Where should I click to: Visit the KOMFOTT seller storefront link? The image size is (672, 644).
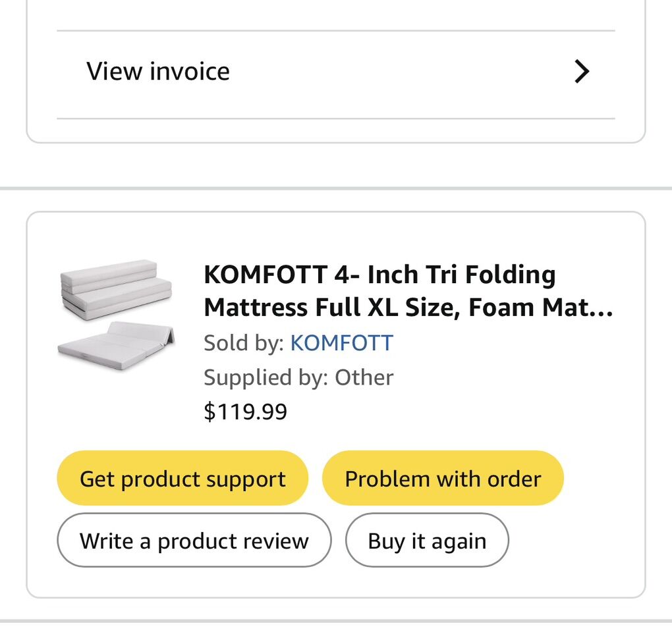click(341, 342)
